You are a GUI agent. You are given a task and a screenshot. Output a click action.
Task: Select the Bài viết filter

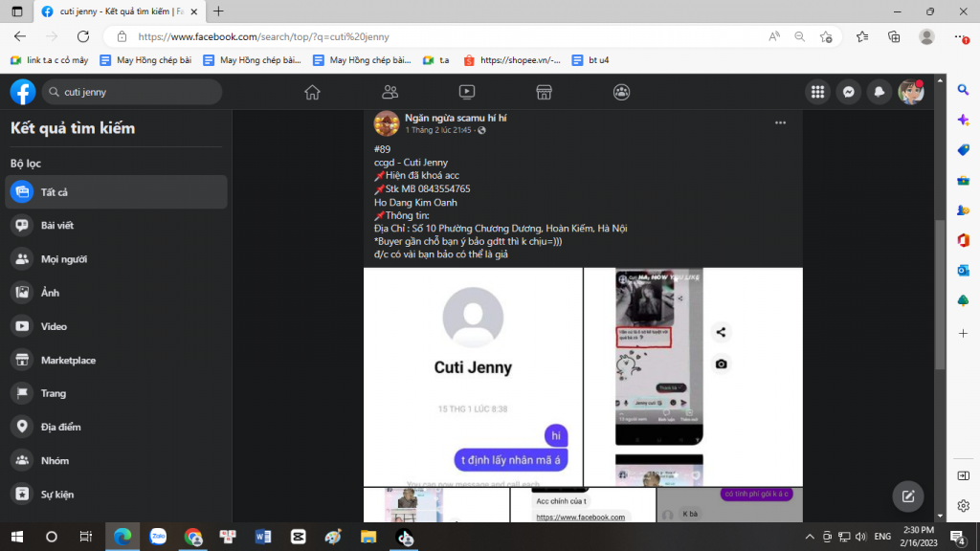pyautogui.click(x=57, y=226)
